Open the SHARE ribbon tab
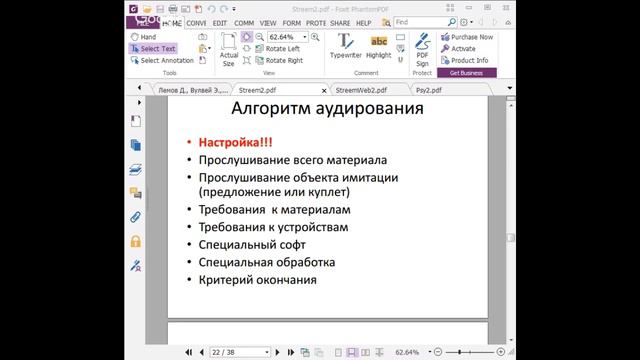640x360 pixels. pyautogui.click(x=340, y=23)
